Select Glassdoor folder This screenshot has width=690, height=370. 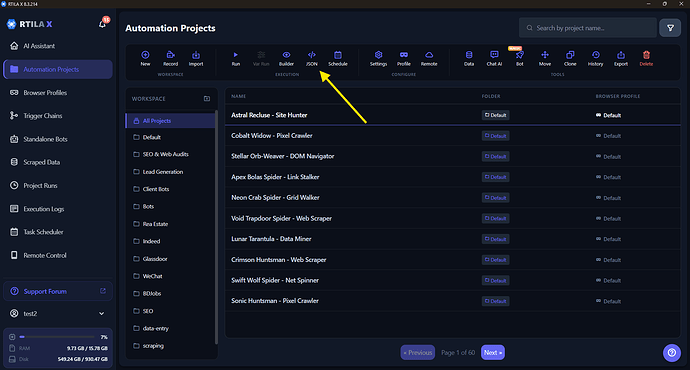coord(170,259)
